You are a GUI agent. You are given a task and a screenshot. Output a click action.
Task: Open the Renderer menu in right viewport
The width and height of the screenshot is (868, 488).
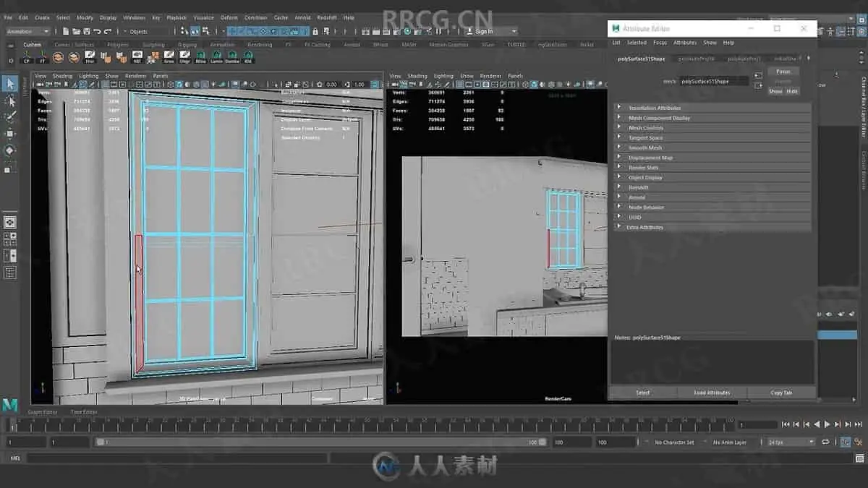point(490,76)
